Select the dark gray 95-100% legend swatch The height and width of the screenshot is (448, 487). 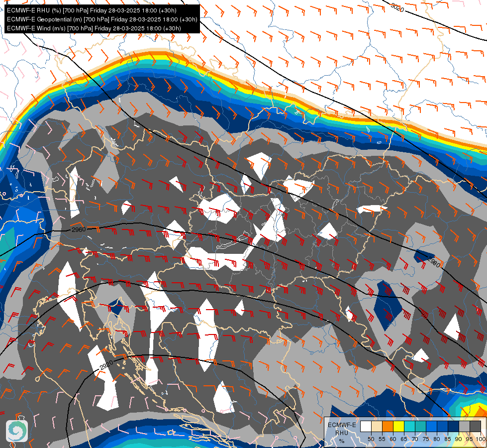click(475, 426)
